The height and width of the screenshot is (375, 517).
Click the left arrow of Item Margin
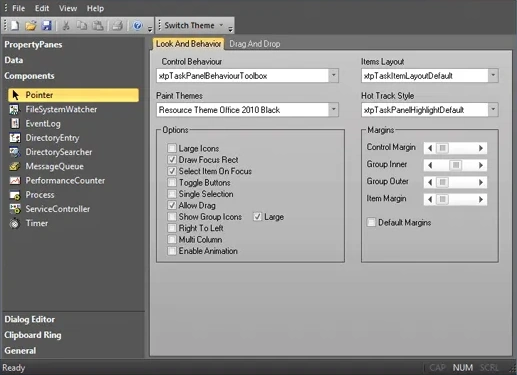(430, 199)
